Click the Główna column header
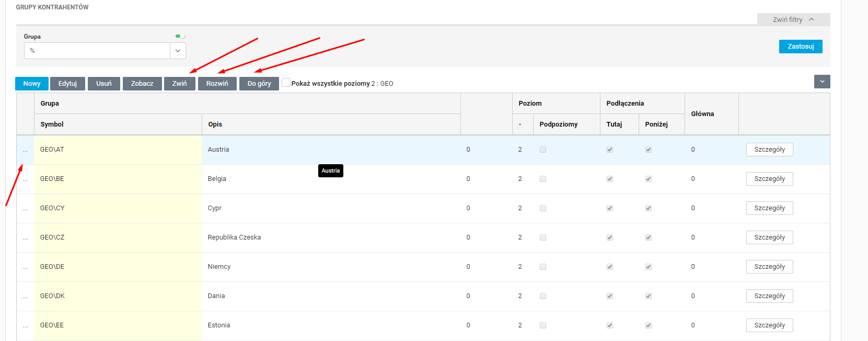The height and width of the screenshot is (341, 868). point(712,114)
